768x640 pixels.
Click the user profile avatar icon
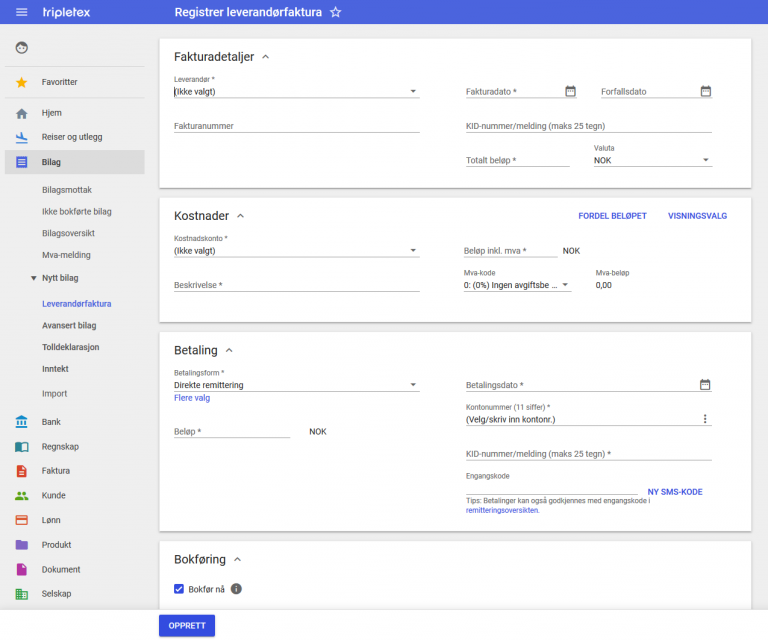[22, 47]
